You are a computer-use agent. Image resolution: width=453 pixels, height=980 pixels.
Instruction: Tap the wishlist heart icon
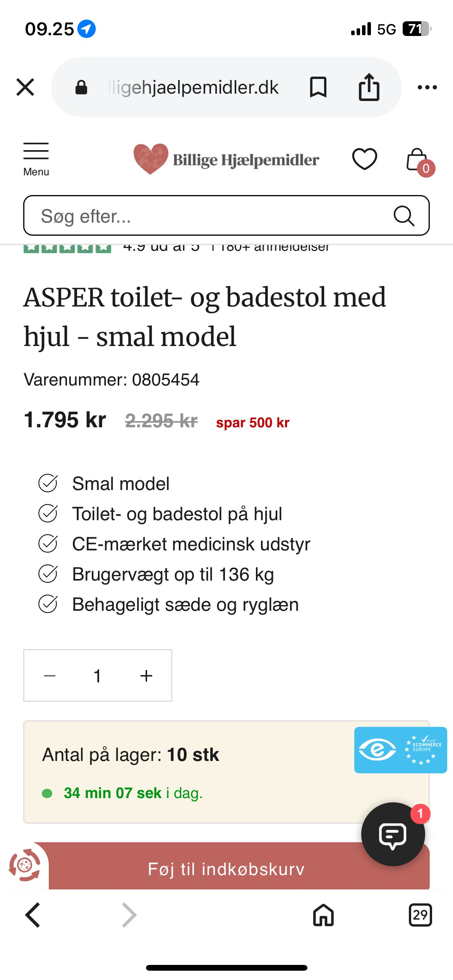click(364, 159)
